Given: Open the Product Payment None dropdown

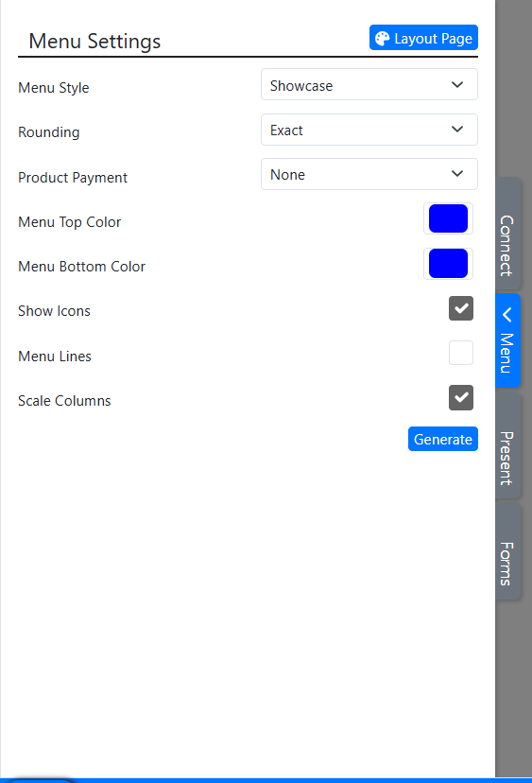Looking at the screenshot, I should pyautogui.click(x=369, y=174).
